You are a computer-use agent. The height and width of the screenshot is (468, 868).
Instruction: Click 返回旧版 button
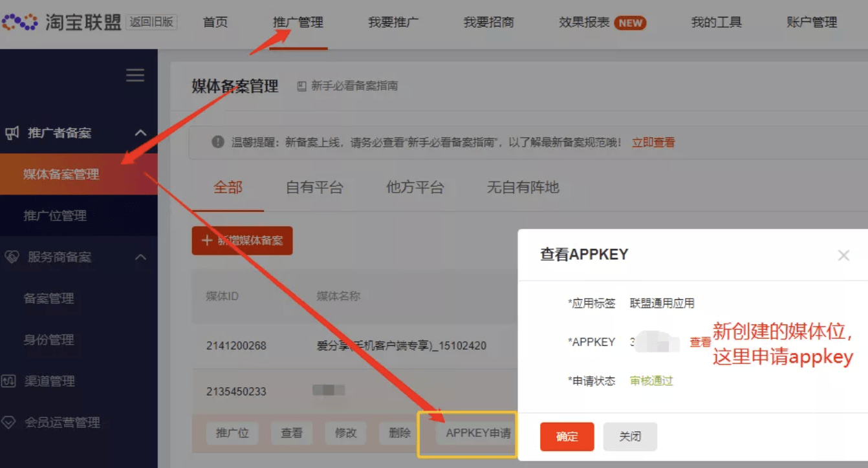point(151,22)
